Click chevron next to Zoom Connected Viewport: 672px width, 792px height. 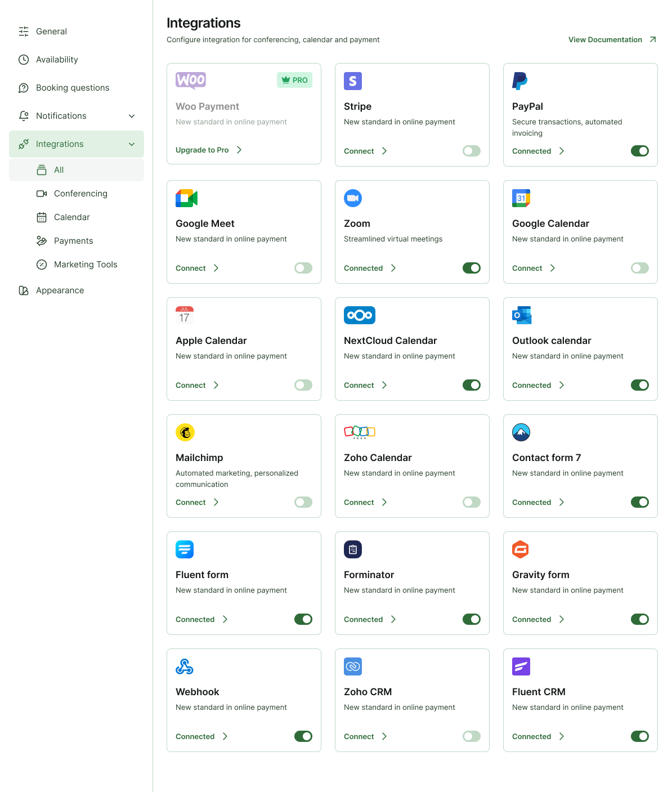click(x=393, y=268)
